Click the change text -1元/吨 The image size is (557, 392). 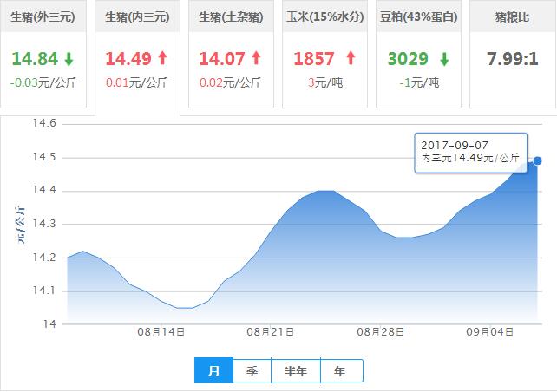pyautogui.click(x=419, y=82)
